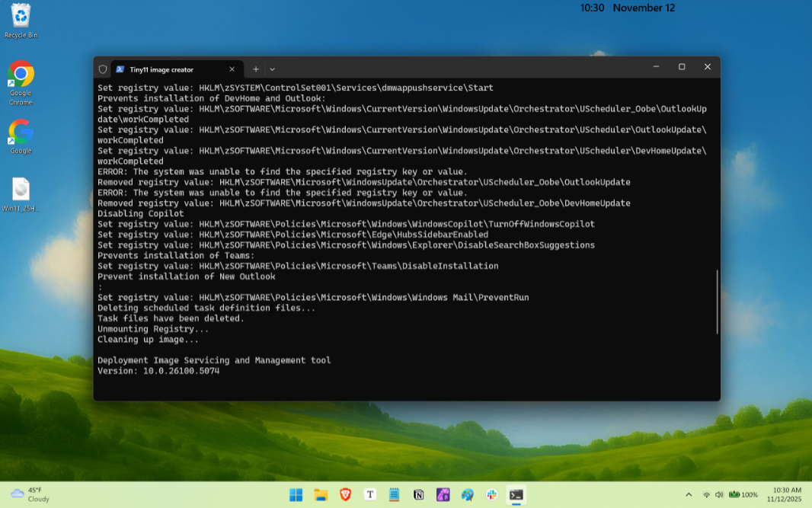Click the terminal vertical scrollbar
The image size is (812, 508).
(x=717, y=301)
